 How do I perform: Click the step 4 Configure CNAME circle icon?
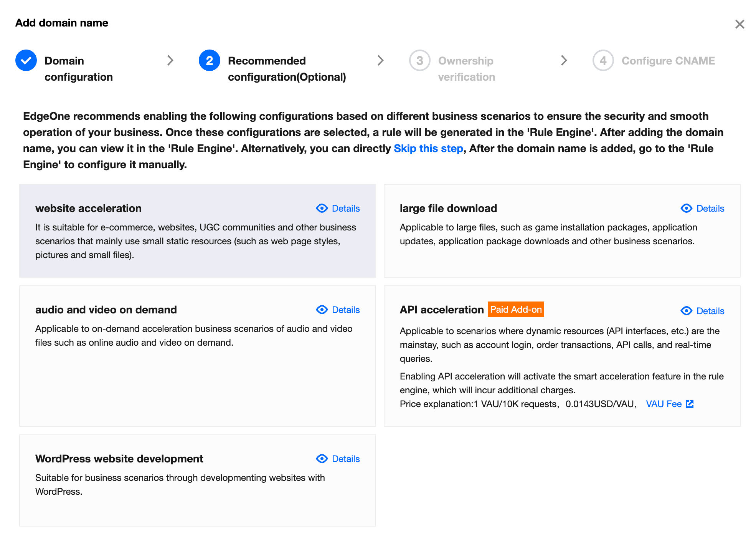603,61
